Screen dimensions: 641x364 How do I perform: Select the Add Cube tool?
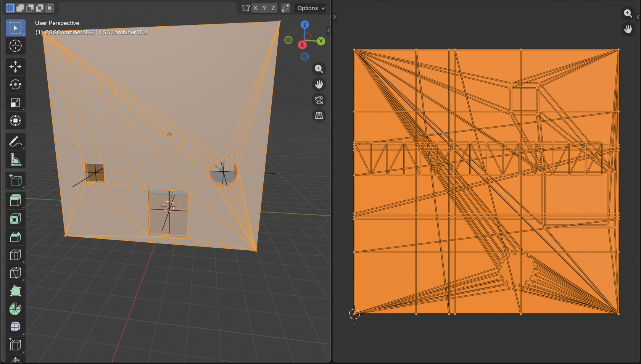click(15, 180)
